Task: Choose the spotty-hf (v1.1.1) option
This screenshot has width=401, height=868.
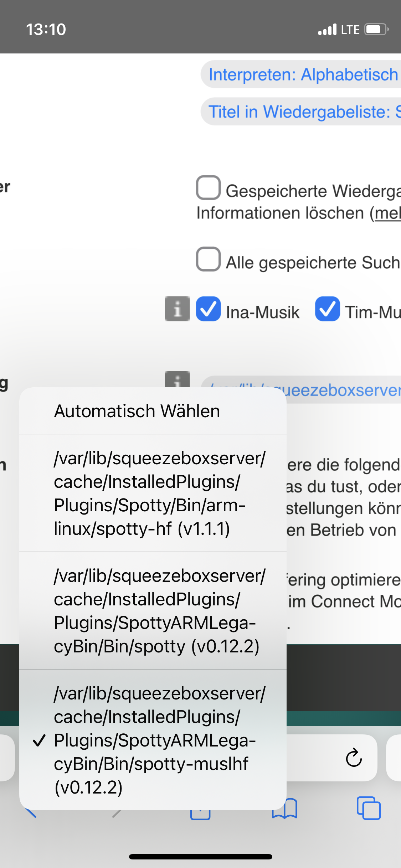Action: [x=153, y=493]
